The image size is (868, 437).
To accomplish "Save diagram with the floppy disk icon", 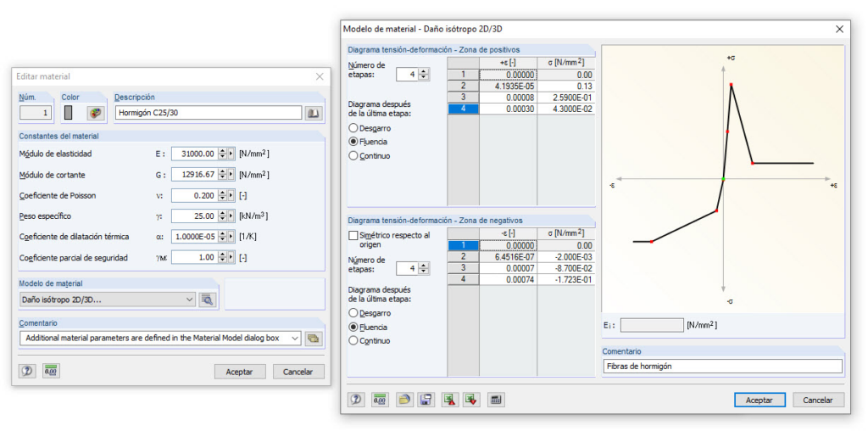I will pyautogui.click(x=426, y=399).
